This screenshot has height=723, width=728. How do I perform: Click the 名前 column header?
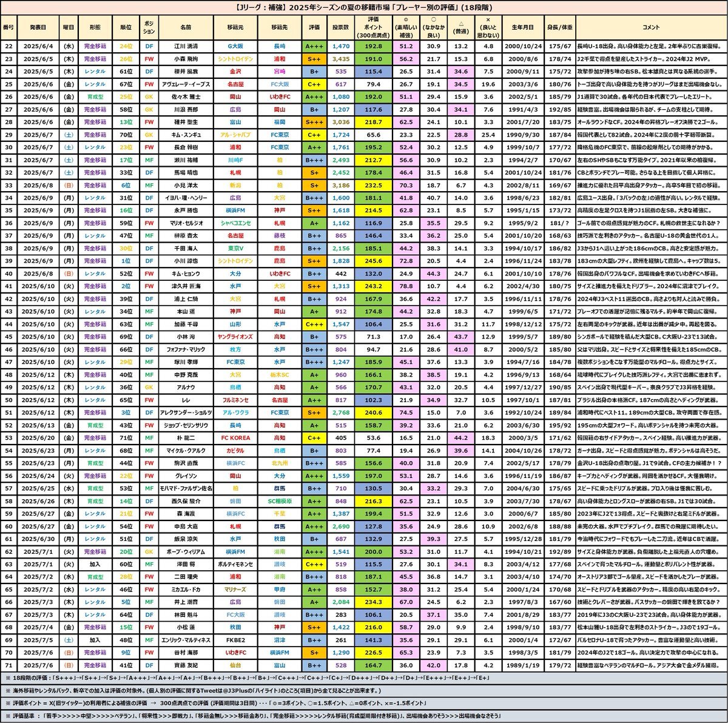tap(186, 27)
